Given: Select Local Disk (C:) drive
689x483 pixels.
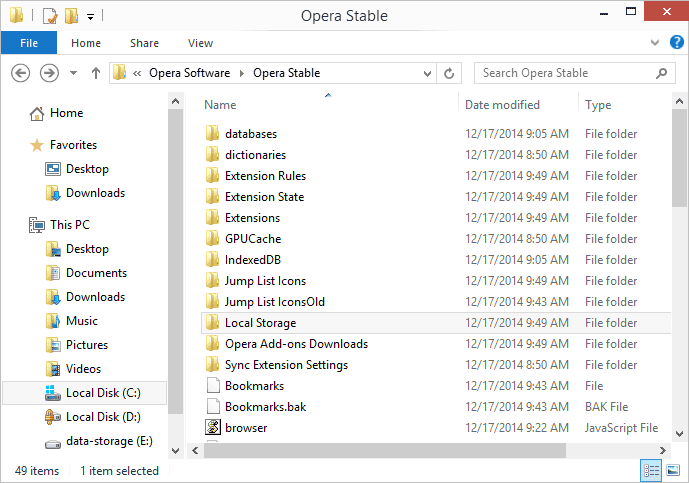Looking at the screenshot, I should [84, 393].
